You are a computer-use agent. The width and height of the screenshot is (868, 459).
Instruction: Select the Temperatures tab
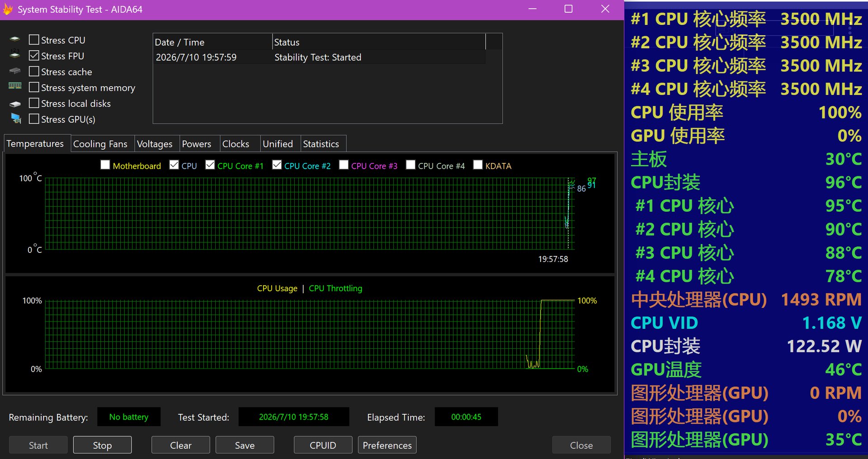tap(37, 143)
